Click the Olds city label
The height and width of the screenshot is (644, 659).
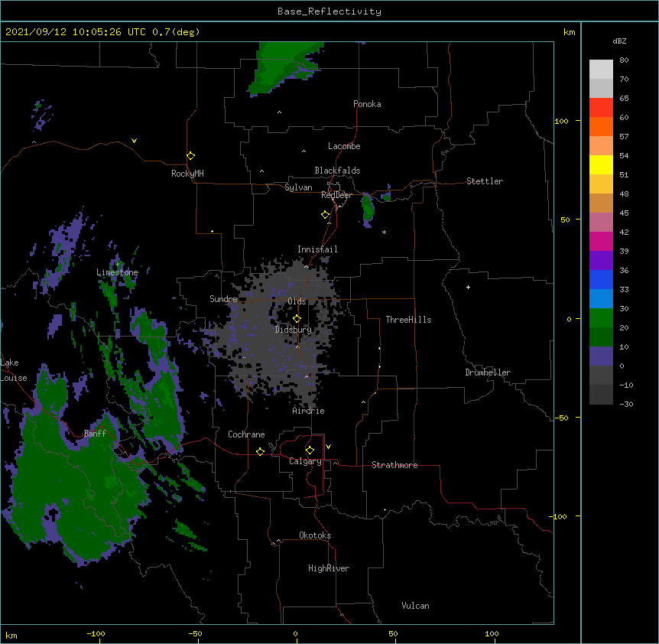click(x=297, y=301)
